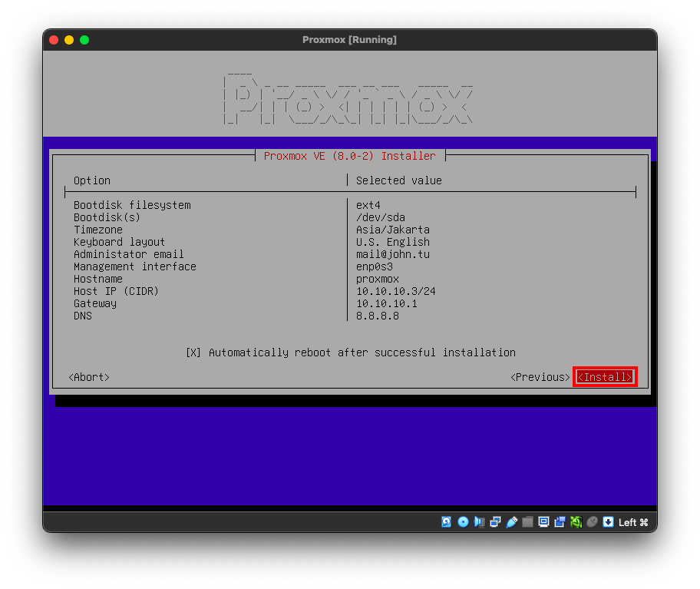Image resolution: width=700 pixels, height=589 pixels.
Task: Click the audio indicator icon
Action: point(479,521)
